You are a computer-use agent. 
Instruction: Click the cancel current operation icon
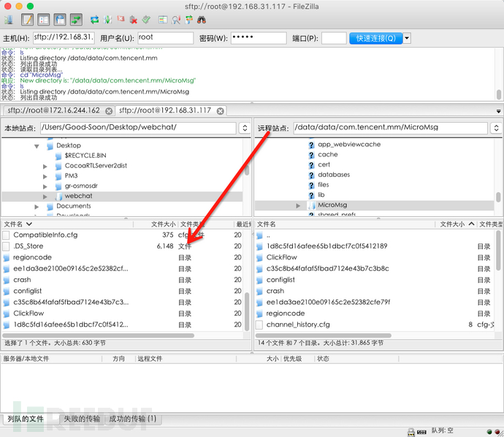click(x=121, y=19)
